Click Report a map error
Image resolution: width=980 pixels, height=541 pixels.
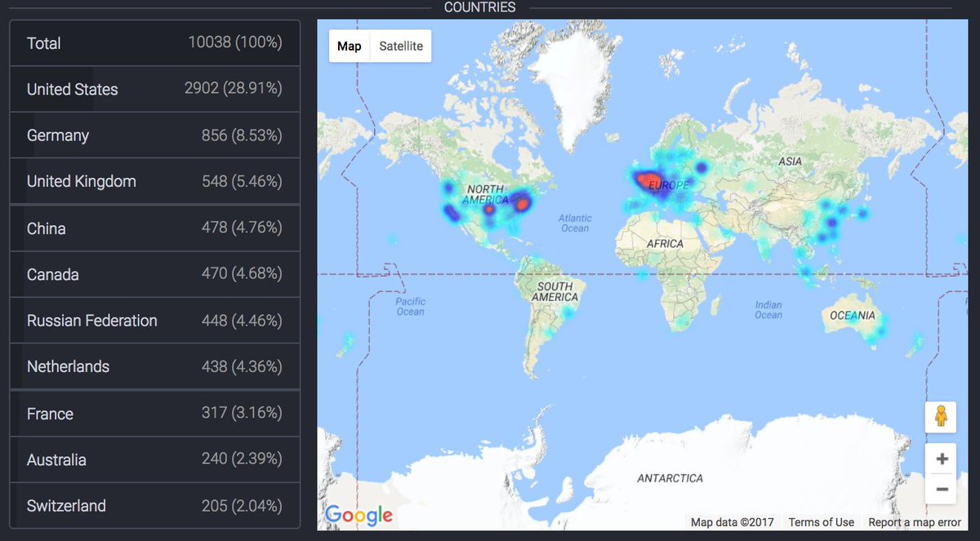tap(914, 522)
